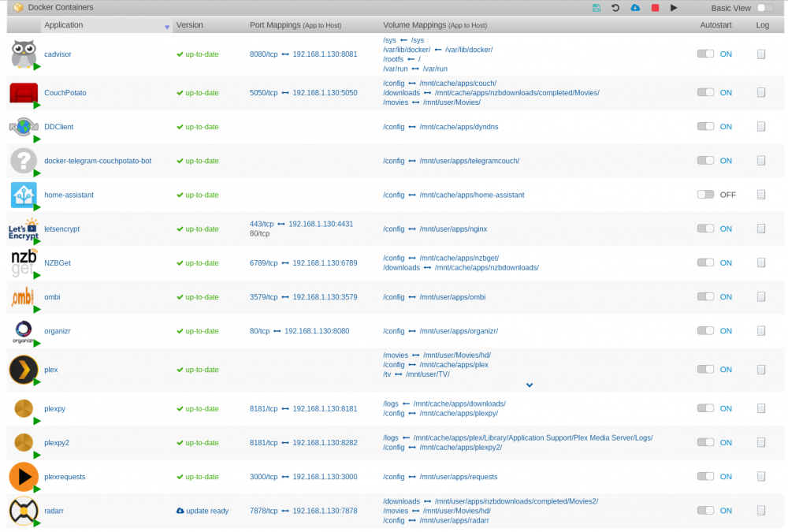
Task: Click the Application column sort arrow
Action: [167, 27]
